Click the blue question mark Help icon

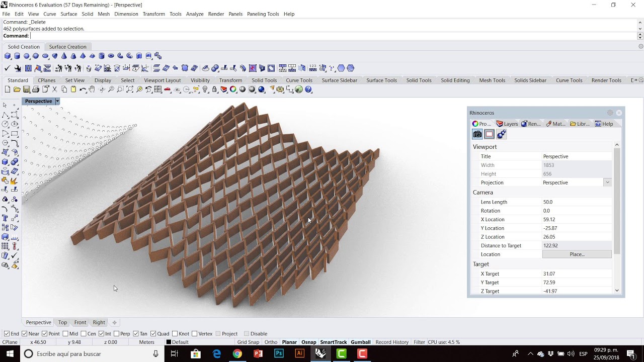pos(308,89)
